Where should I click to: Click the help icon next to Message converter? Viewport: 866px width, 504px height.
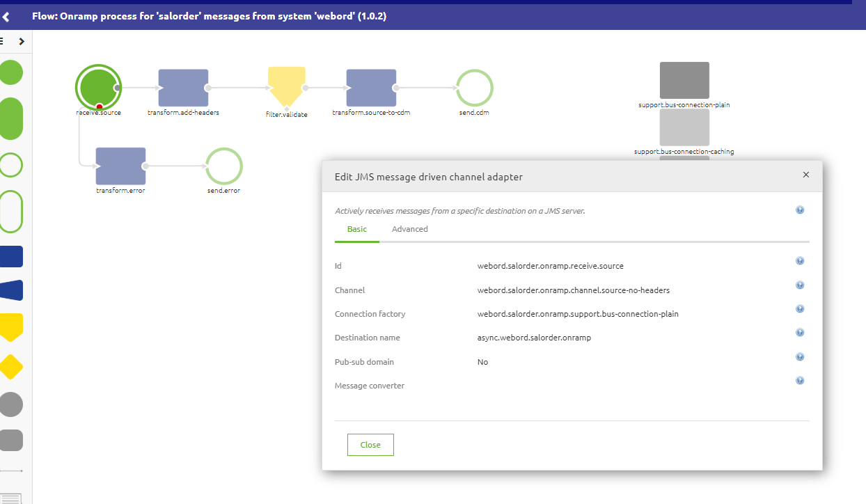pyautogui.click(x=799, y=380)
